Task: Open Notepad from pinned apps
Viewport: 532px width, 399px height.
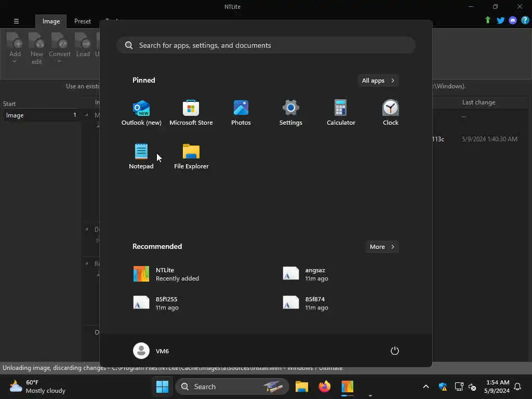Action: (x=141, y=157)
